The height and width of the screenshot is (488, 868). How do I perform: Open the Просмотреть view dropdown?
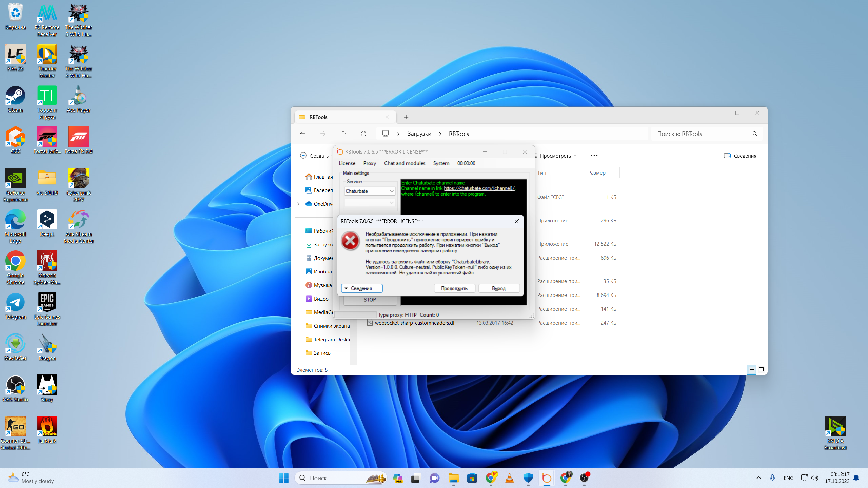pyautogui.click(x=556, y=156)
